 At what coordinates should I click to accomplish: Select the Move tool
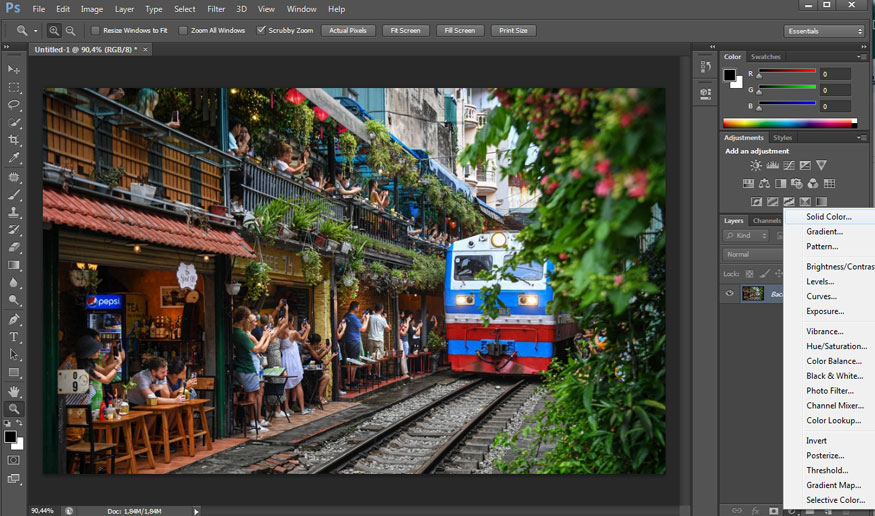(x=14, y=69)
